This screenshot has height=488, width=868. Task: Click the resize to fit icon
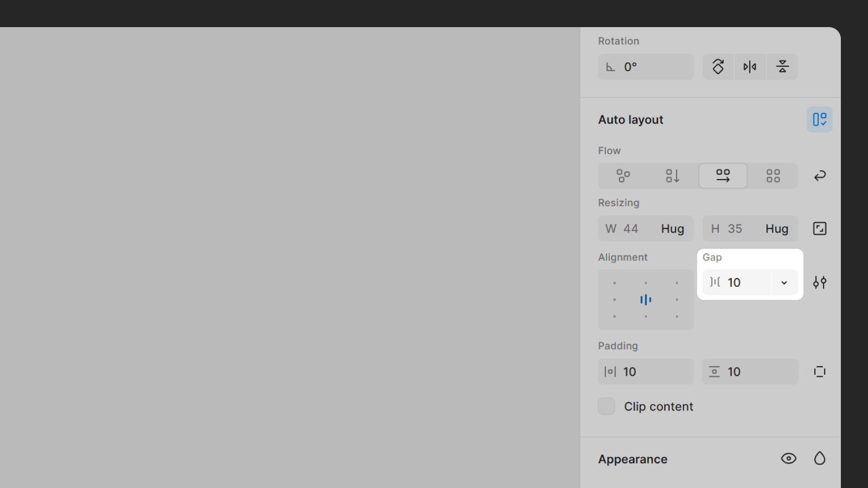[x=820, y=229]
